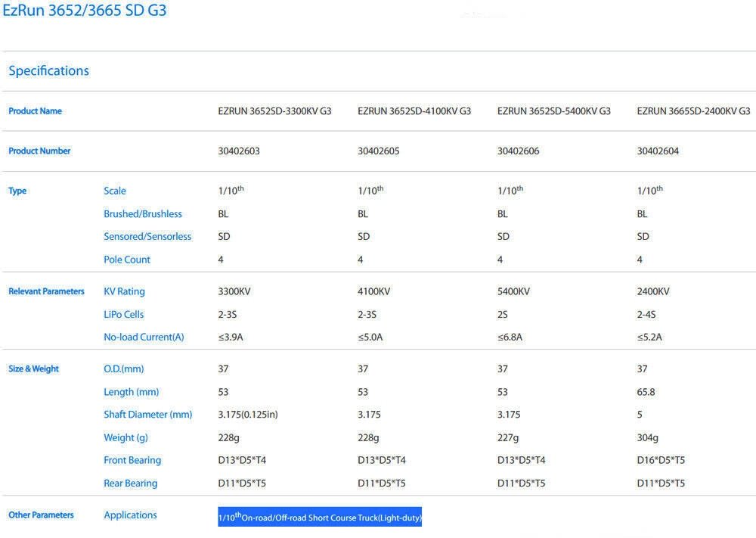756x538 pixels.
Task: Click the EZRUN 3652SD-3300KV G3 column header
Action: click(x=274, y=111)
